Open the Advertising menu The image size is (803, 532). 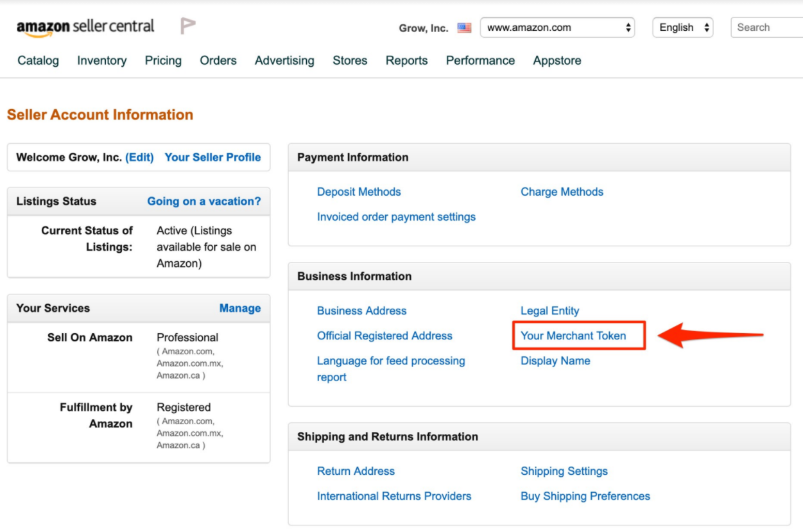click(284, 60)
